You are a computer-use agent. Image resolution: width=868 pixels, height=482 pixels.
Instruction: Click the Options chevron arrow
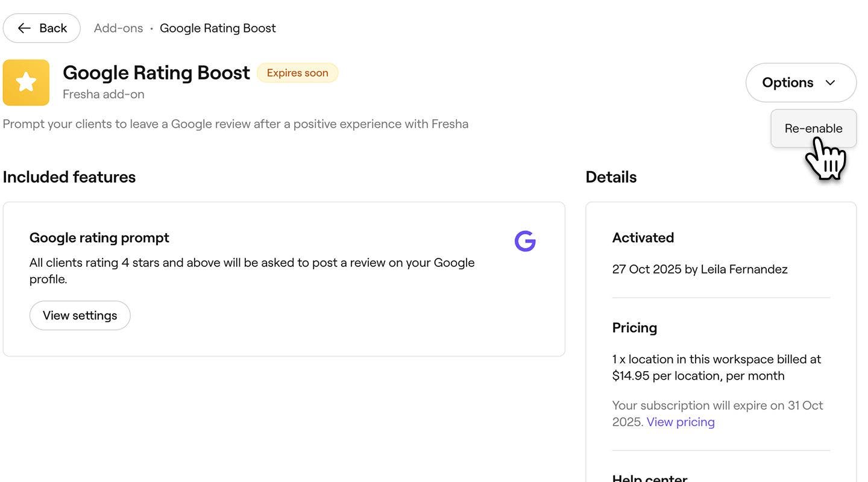click(830, 83)
